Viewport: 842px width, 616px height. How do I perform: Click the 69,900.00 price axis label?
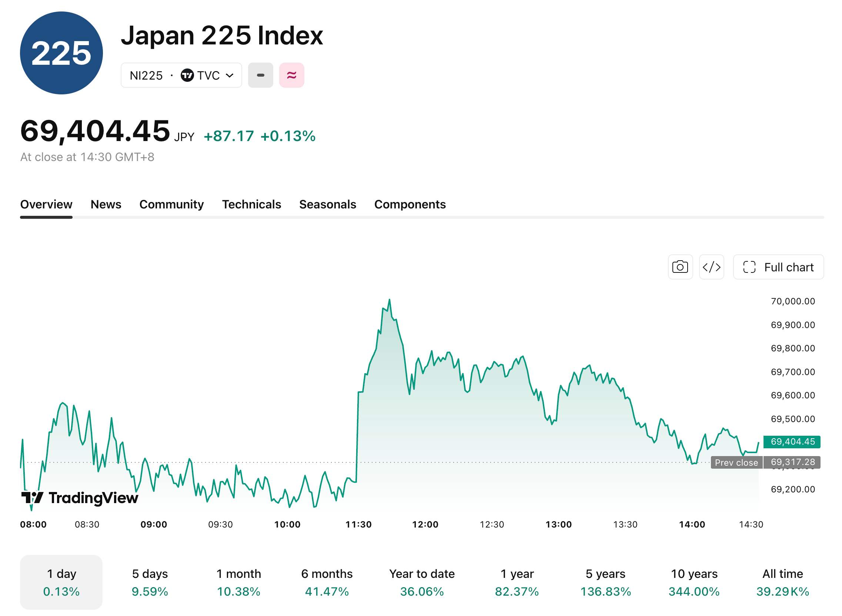tap(793, 325)
